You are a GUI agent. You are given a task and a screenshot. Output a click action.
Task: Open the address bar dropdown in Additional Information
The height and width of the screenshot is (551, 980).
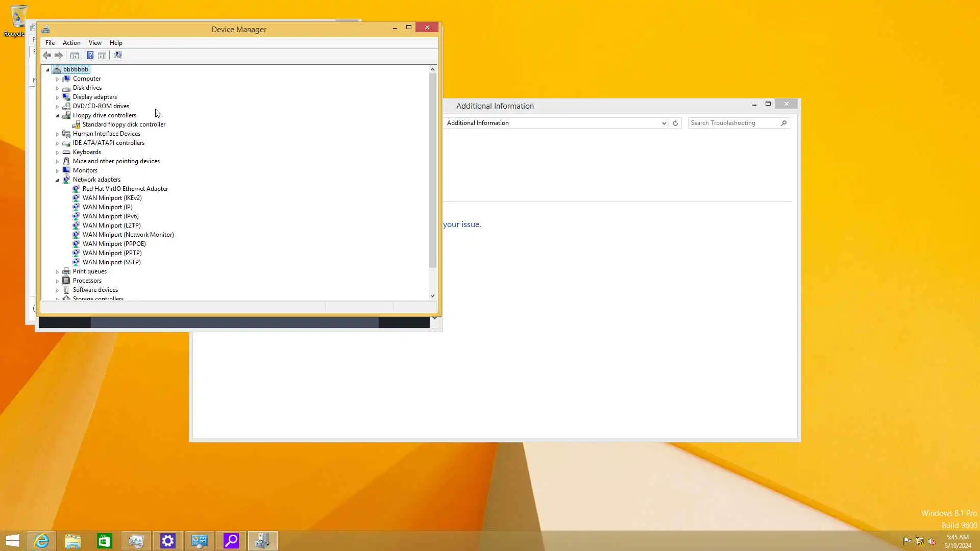664,123
